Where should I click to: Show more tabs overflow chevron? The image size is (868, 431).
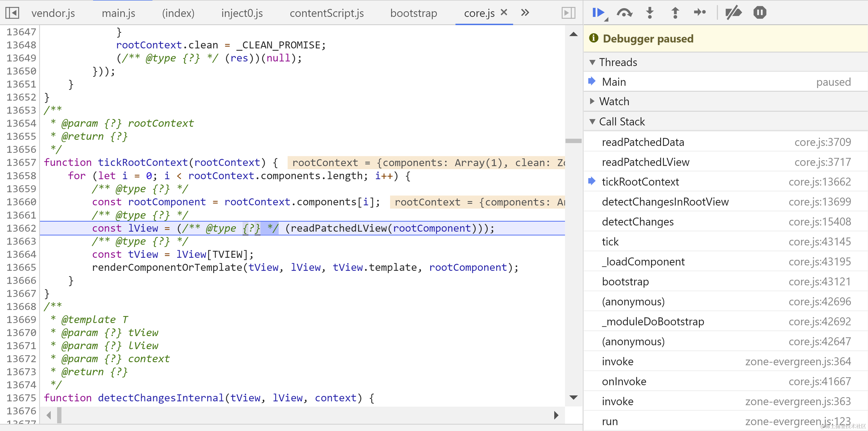(x=525, y=13)
